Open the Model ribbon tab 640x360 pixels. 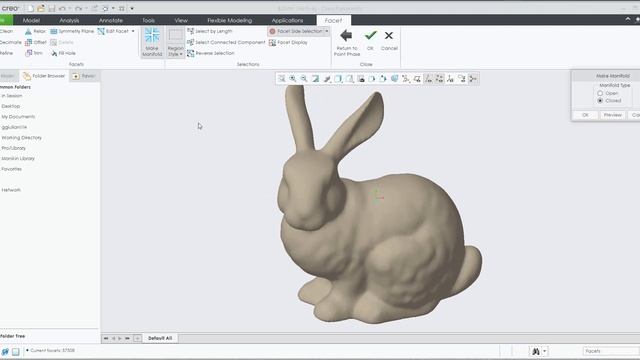pos(31,20)
